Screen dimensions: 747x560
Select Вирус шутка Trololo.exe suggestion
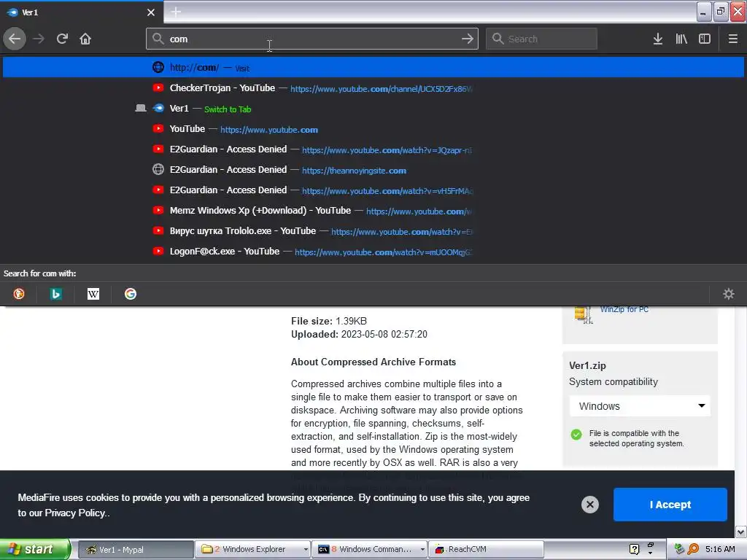click(x=373, y=231)
